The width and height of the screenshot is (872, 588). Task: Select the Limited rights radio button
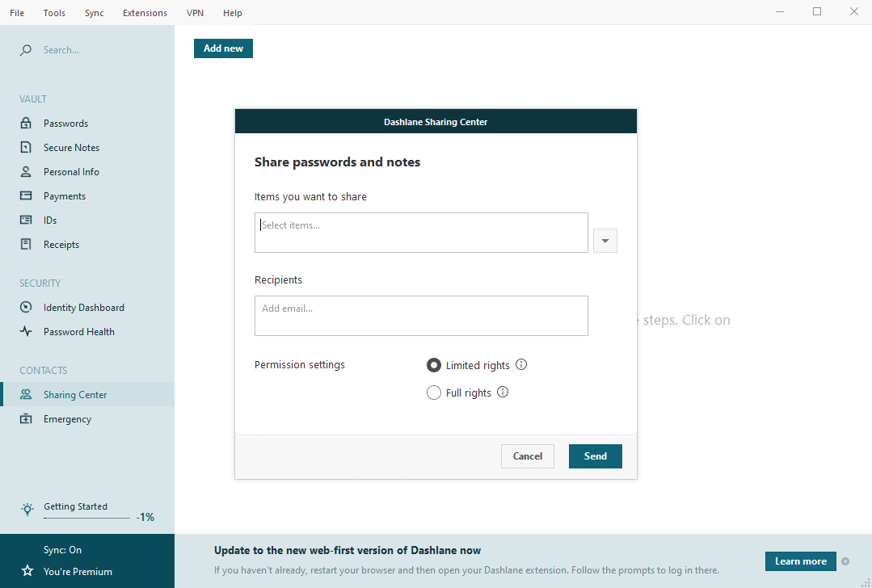point(434,365)
